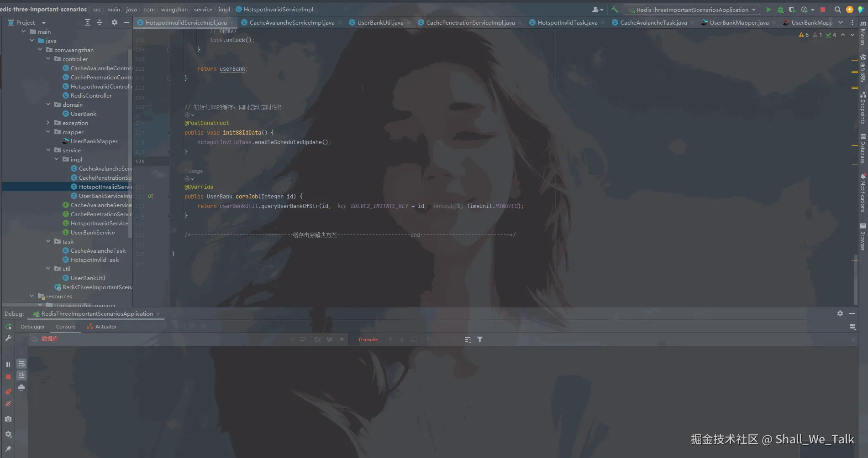
Task: Open the Maven tool window
Action: pyautogui.click(x=863, y=32)
